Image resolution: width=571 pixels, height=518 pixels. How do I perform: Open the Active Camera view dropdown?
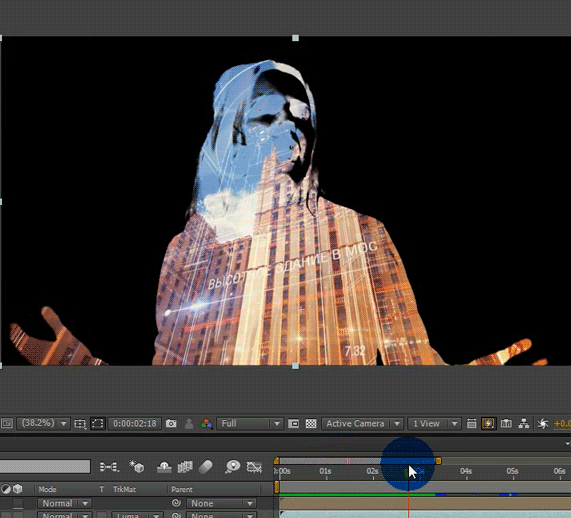(x=362, y=424)
